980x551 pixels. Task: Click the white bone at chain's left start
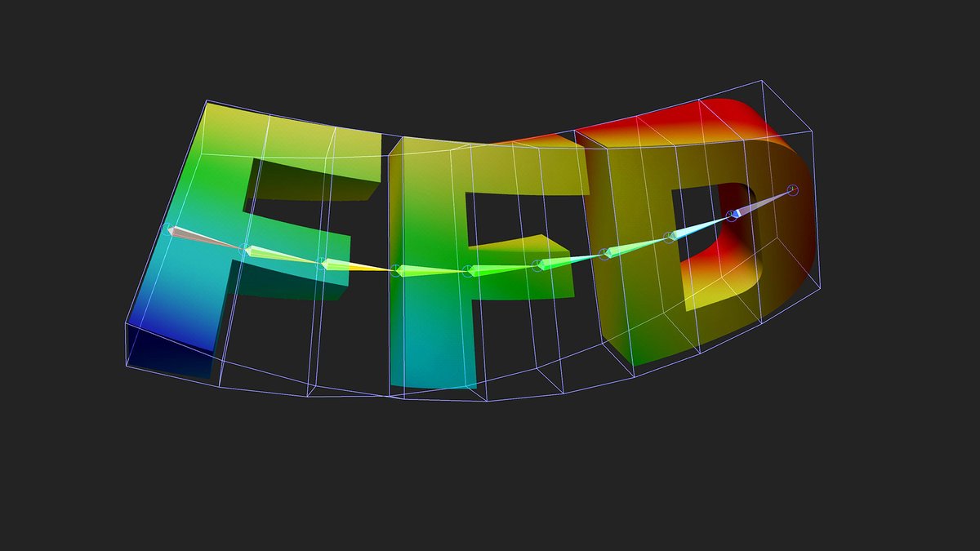click(x=207, y=238)
